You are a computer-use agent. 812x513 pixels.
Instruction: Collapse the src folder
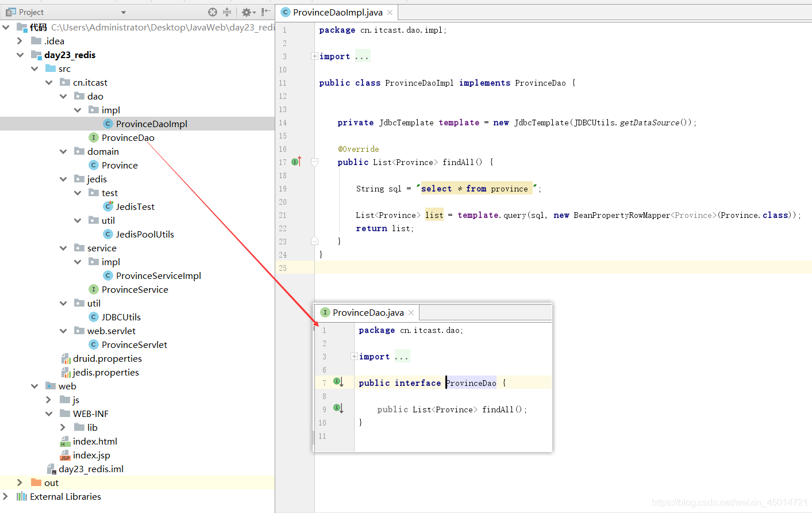point(34,68)
